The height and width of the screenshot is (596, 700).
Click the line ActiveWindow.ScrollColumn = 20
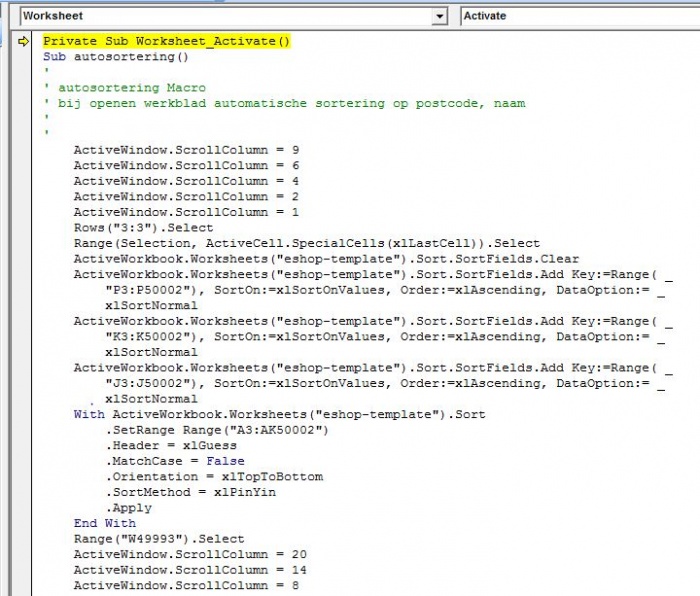click(190, 554)
